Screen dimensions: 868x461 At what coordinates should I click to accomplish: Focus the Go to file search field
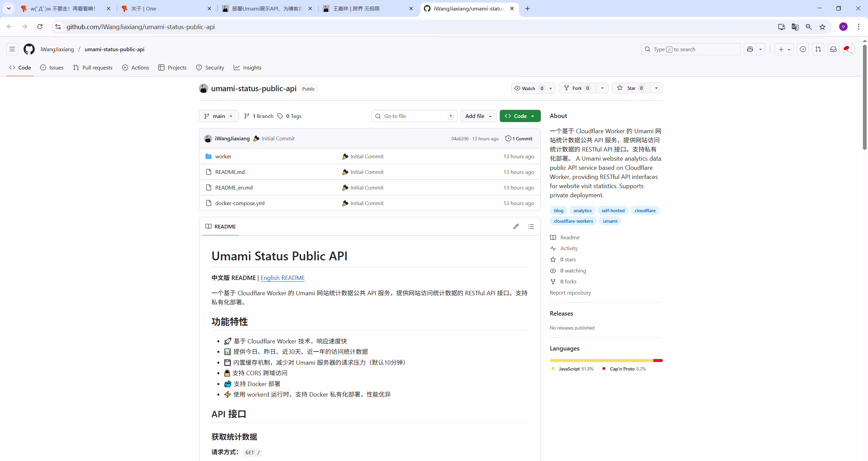(414, 116)
